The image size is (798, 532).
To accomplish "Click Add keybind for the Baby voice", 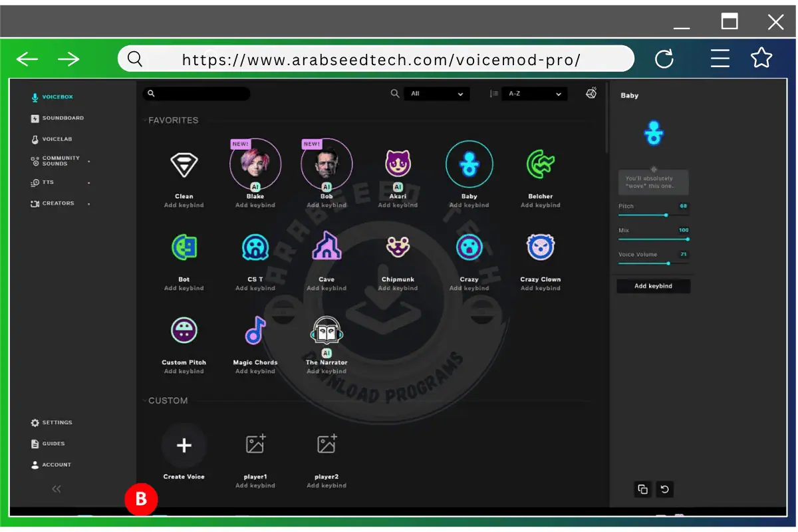I will [469, 205].
